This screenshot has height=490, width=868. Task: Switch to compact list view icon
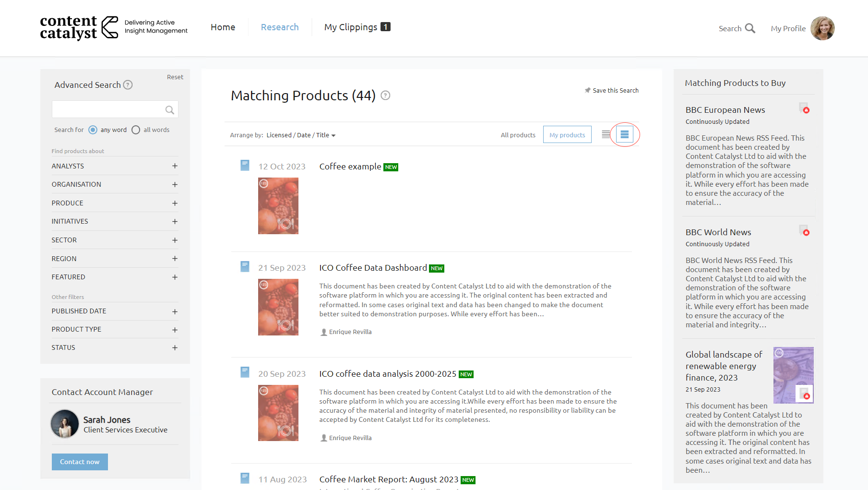click(606, 134)
